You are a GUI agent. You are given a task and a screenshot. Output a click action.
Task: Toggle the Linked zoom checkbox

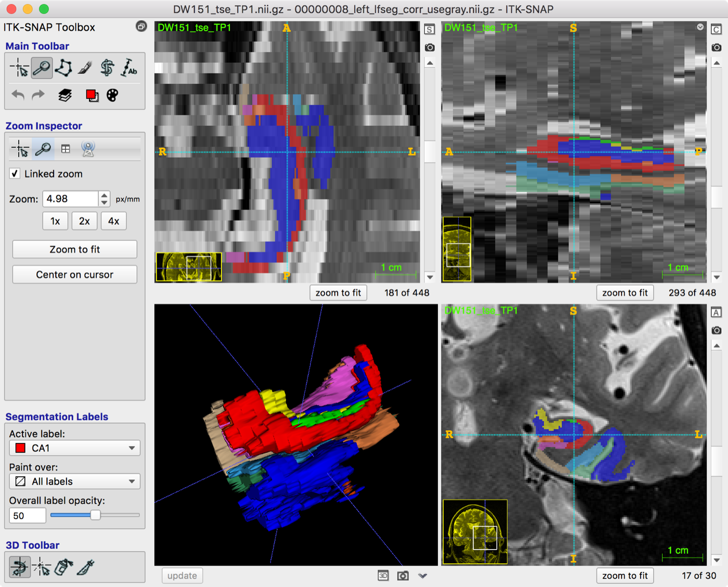point(15,174)
